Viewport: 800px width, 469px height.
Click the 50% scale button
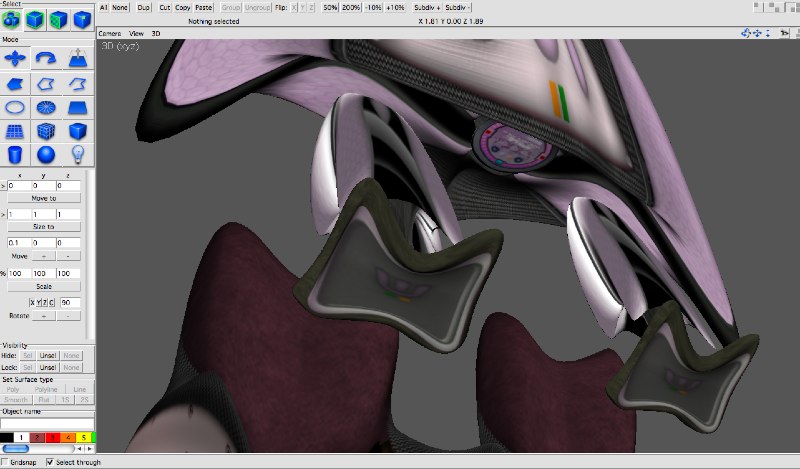click(x=330, y=8)
